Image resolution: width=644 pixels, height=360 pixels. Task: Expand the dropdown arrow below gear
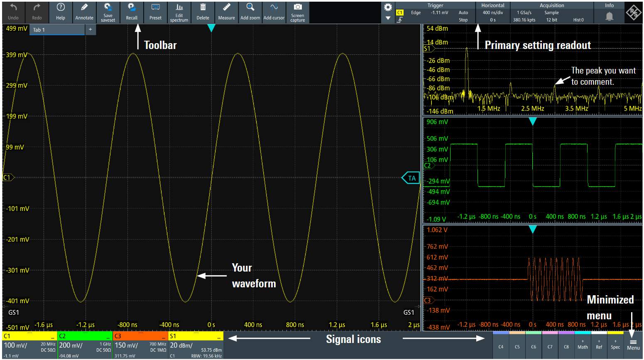[388, 18]
